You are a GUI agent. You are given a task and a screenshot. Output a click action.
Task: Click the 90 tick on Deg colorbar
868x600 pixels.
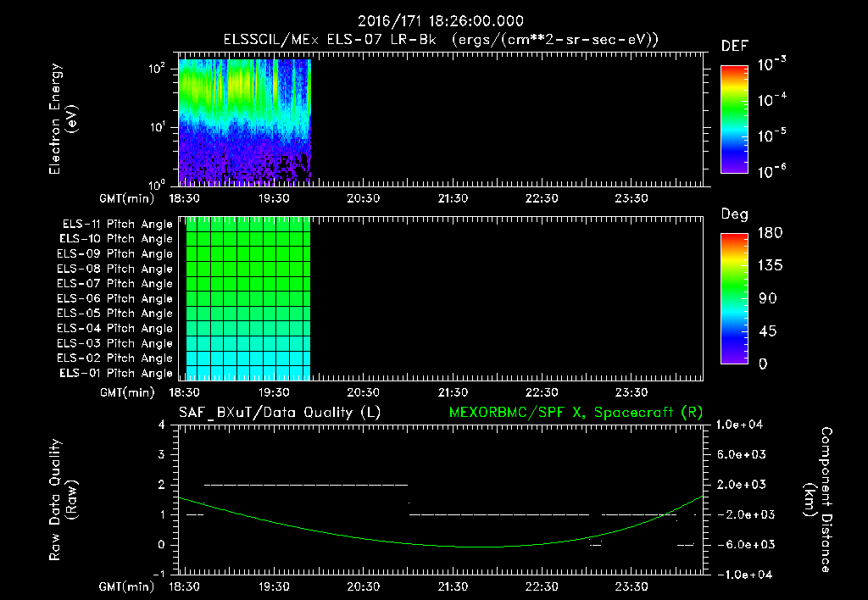tap(768, 299)
